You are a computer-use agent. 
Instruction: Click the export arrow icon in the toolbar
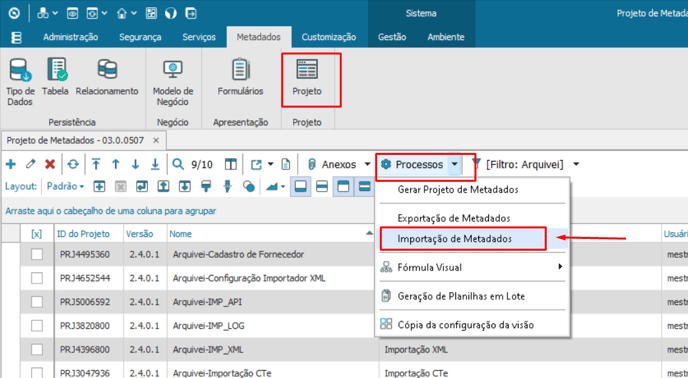point(256,165)
